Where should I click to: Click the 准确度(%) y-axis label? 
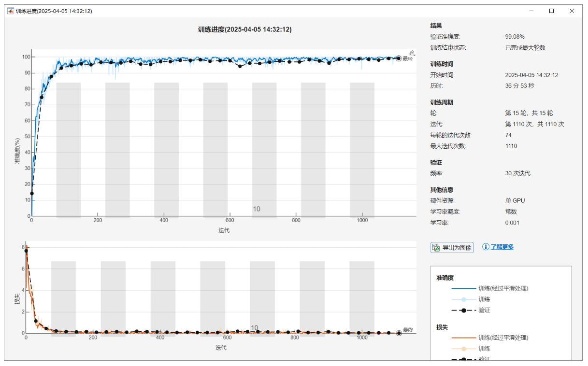[17, 154]
